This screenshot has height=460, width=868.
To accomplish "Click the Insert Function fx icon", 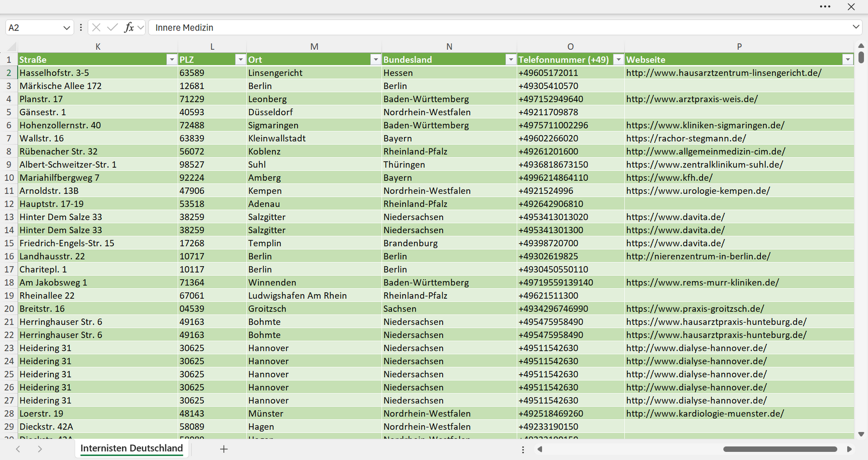I will coord(129,27).
